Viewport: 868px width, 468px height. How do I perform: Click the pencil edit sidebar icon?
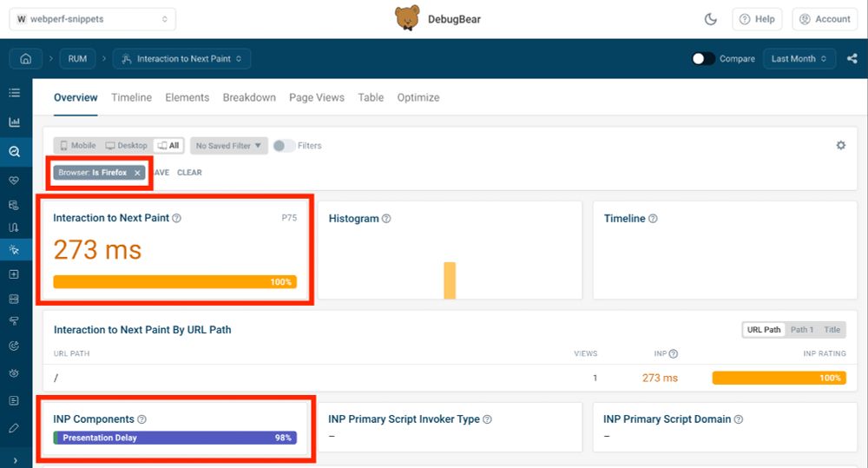coord(15,427)
